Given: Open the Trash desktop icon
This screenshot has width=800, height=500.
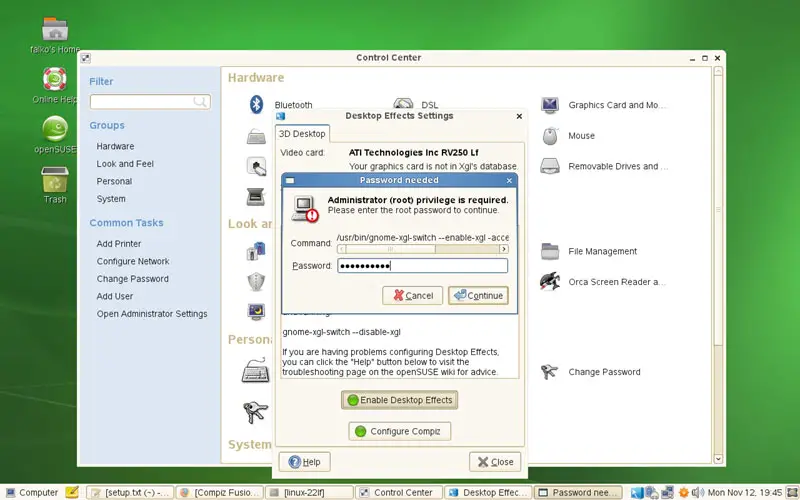Looking at the screenshot, I should (x=55, y=179).
